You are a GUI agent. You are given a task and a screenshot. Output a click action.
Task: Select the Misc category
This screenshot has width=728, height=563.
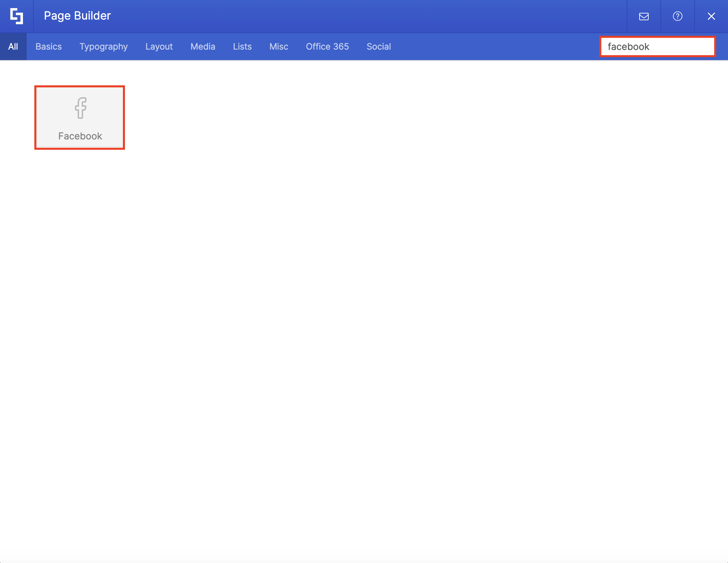point(279,46)
